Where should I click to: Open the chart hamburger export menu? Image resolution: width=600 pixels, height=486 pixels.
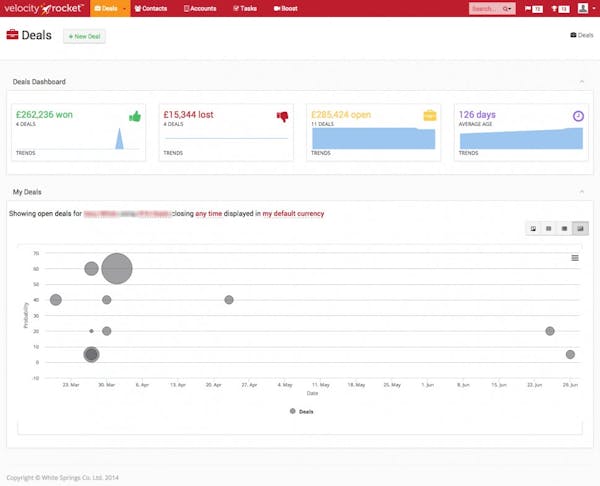(x=575, y=258)
